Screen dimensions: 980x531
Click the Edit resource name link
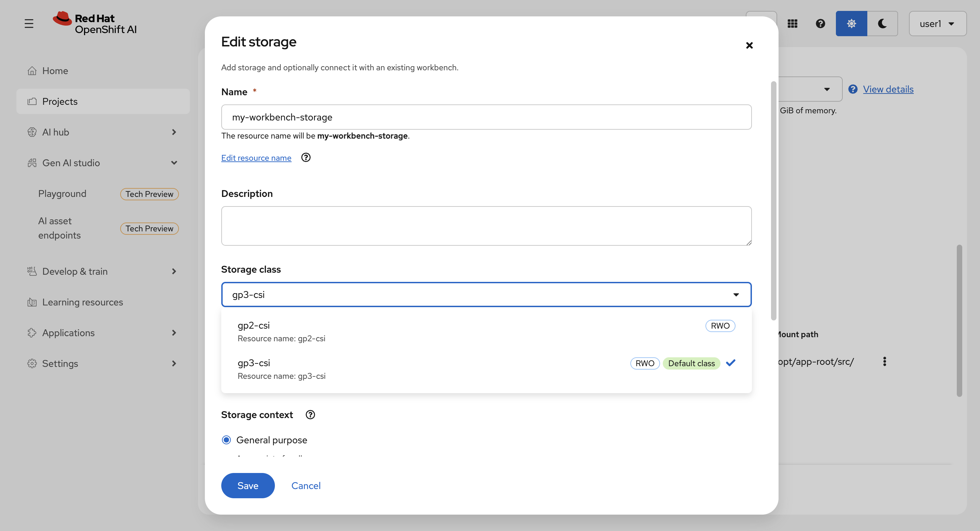coord(256,158)
